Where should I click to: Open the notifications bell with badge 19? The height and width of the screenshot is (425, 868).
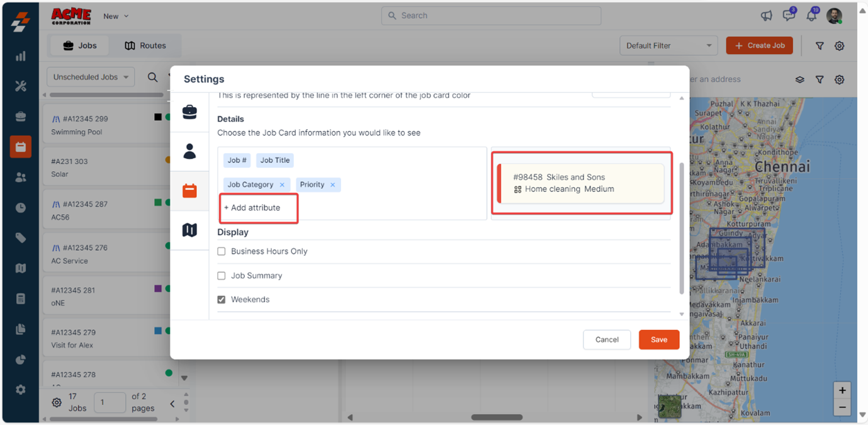811,16
